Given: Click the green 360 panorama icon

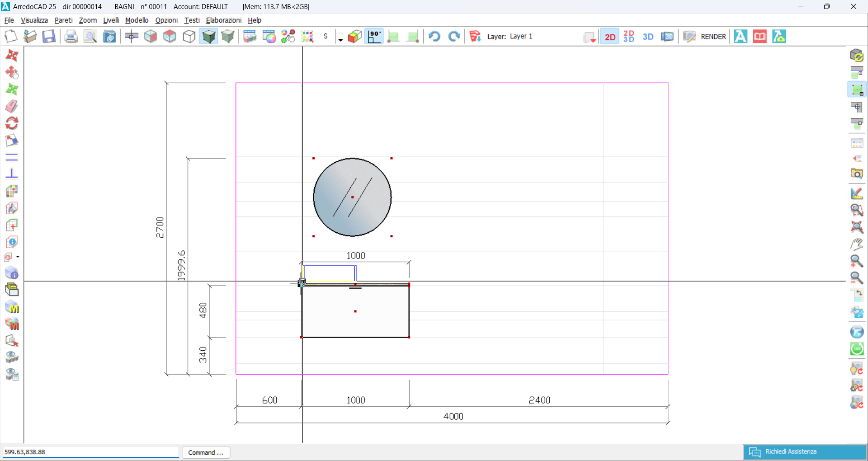Looking at the screenshot, I should [857, 349].
